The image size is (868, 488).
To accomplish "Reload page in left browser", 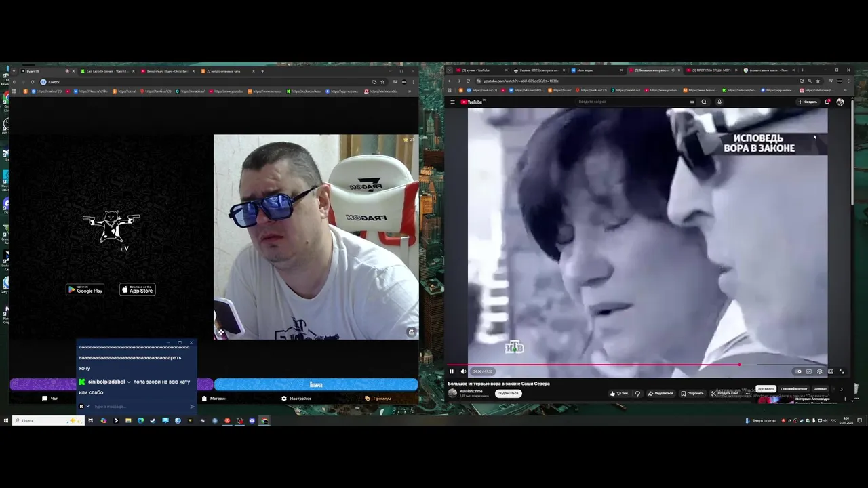I will pos(33,82).
